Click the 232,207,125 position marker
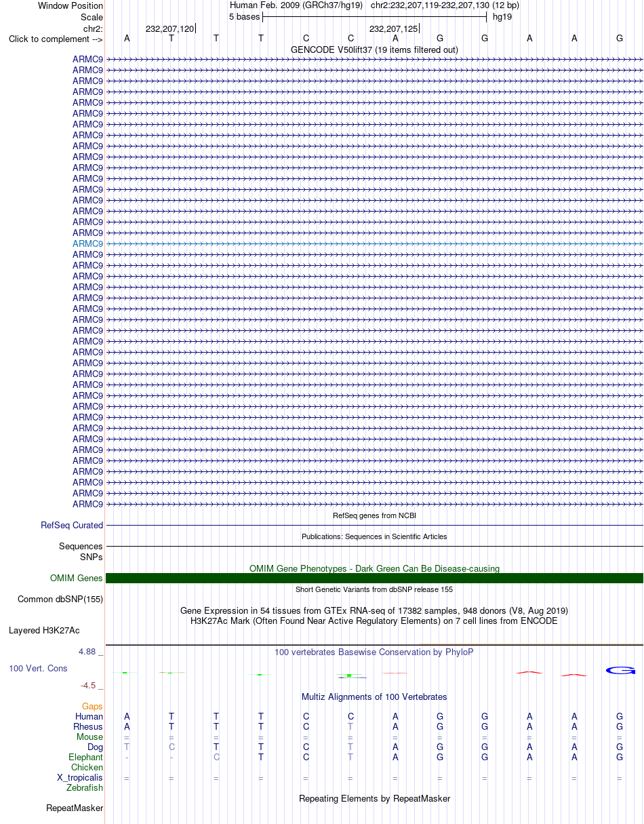This screenshot has width=644, height=824. click(394, 28)
